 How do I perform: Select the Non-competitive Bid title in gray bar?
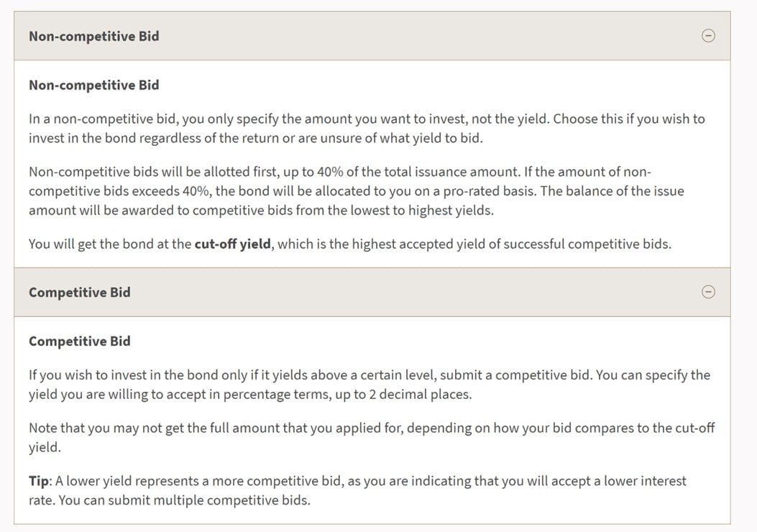pyautogui.click(x=94, y=36)
